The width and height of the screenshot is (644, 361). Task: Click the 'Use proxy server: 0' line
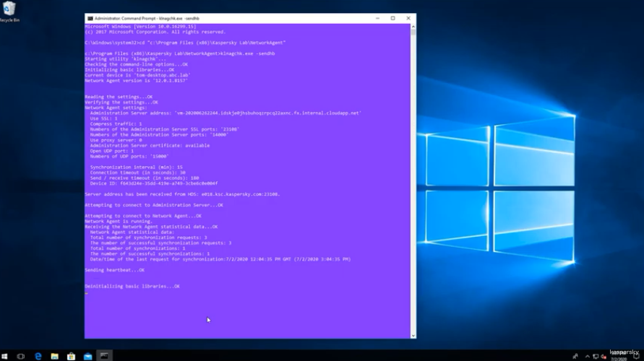pyautogui.click(x=116, y=140)
